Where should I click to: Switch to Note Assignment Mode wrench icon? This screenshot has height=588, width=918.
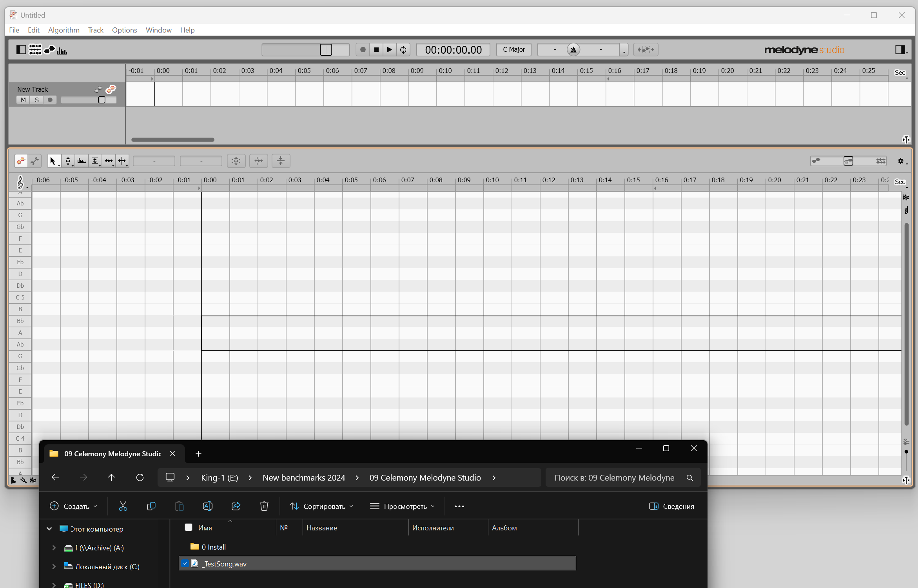click(35, 161)
